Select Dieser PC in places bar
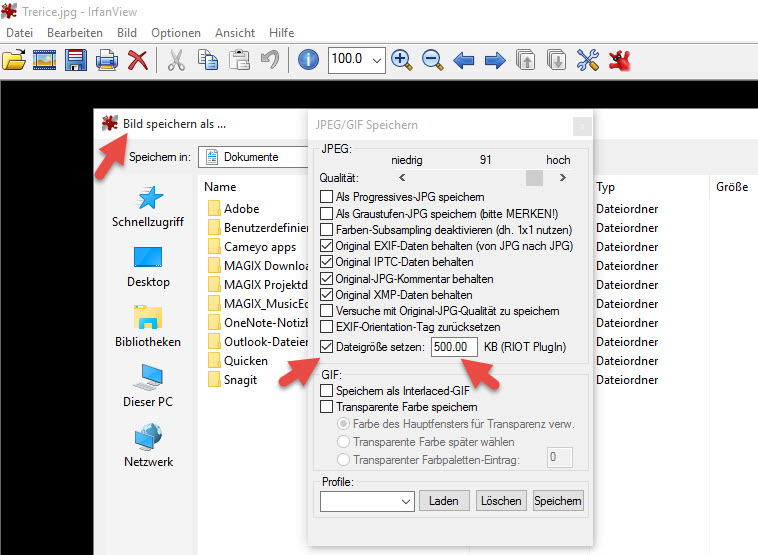Screen dimensions: 758x555 point(148,386)
